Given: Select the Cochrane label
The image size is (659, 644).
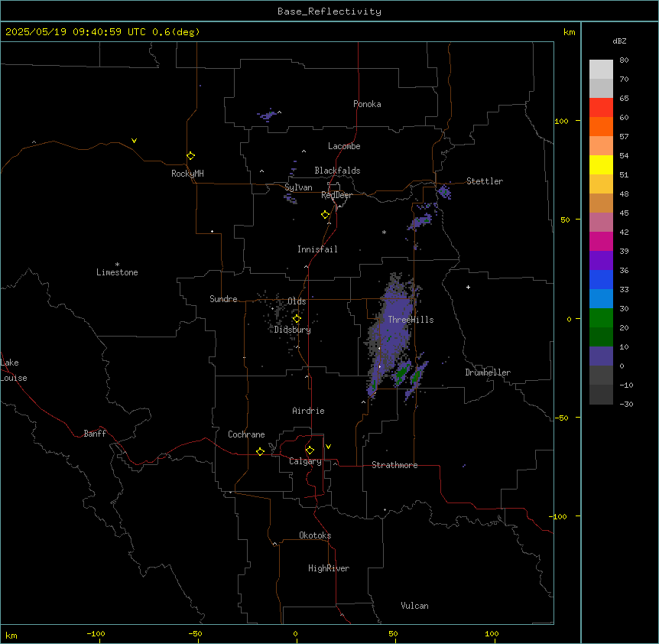Looking at the screenshot, I should [246, 434].
